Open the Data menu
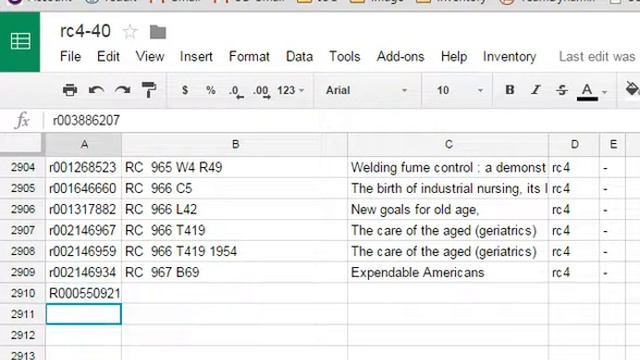The image size is (640, 360). (299, 57)
